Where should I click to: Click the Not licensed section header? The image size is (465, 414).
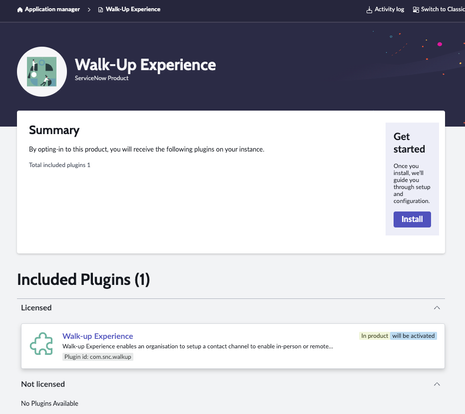[231, 384]
